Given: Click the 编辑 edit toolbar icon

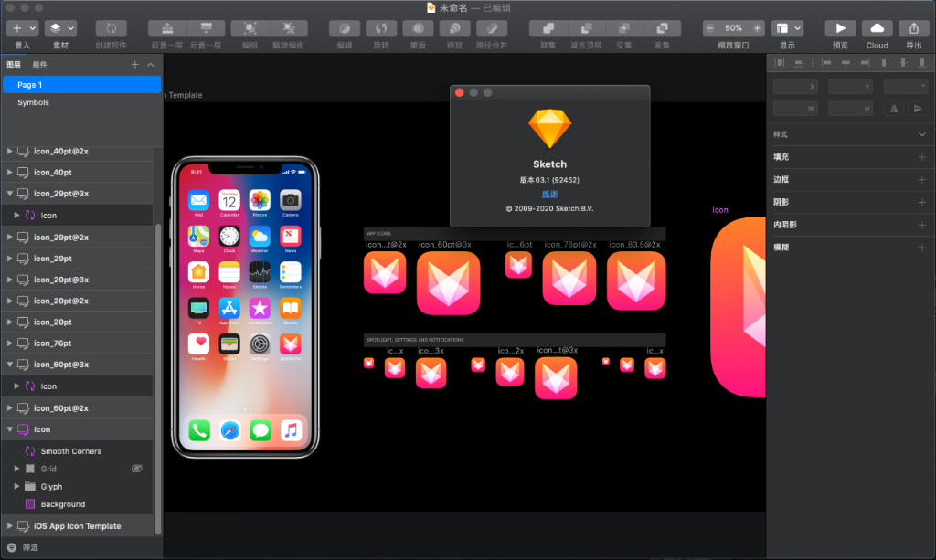Looking at the screenshot, I should [x=345, y=28].
